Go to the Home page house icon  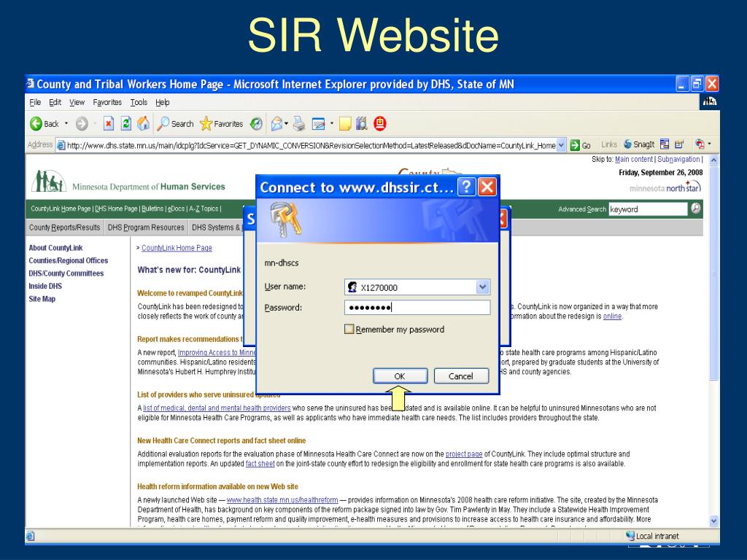144,124
